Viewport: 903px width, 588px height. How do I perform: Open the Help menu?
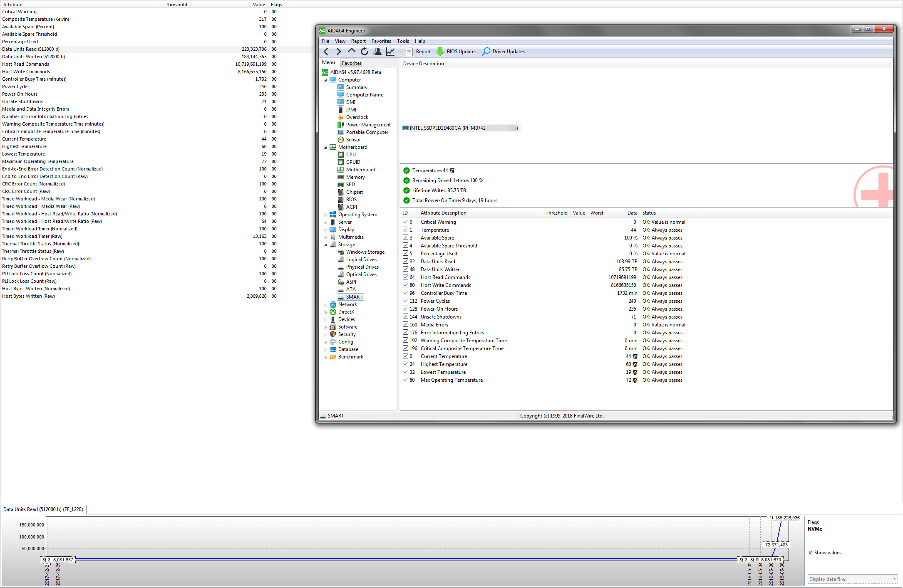[420, 41]
